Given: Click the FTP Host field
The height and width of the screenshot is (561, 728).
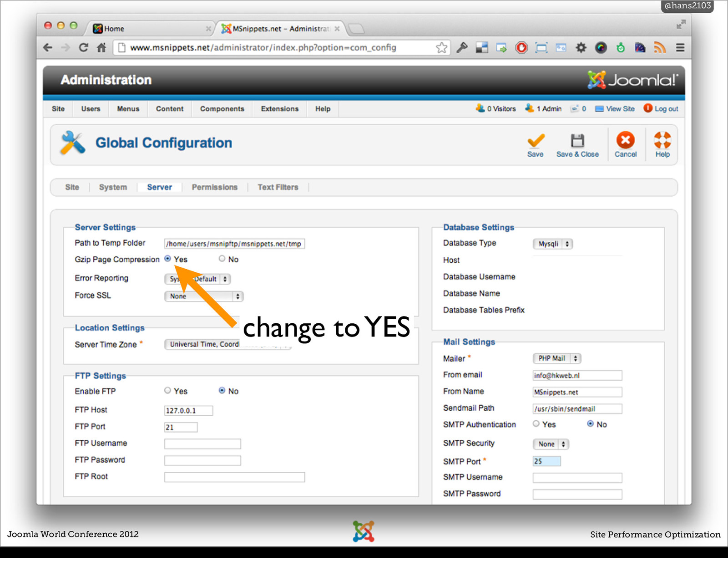Looking at the screenshot, I should click(188, 410).
